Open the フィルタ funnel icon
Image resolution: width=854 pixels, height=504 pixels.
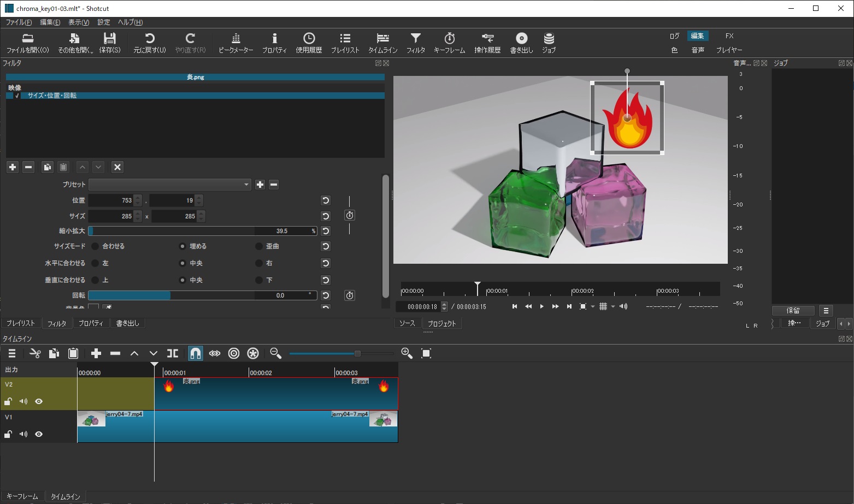[416, 43]
